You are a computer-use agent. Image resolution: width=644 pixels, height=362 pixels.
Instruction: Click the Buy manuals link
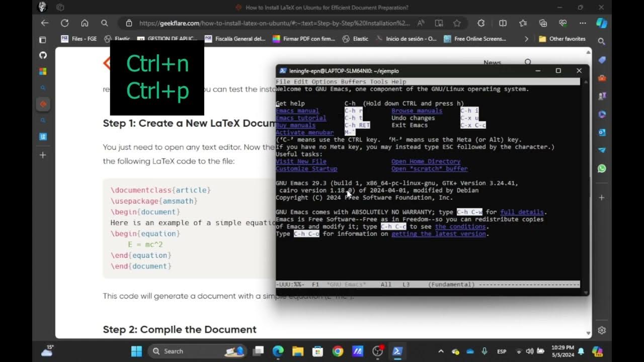pyautogui.click(x=295, y=125)
